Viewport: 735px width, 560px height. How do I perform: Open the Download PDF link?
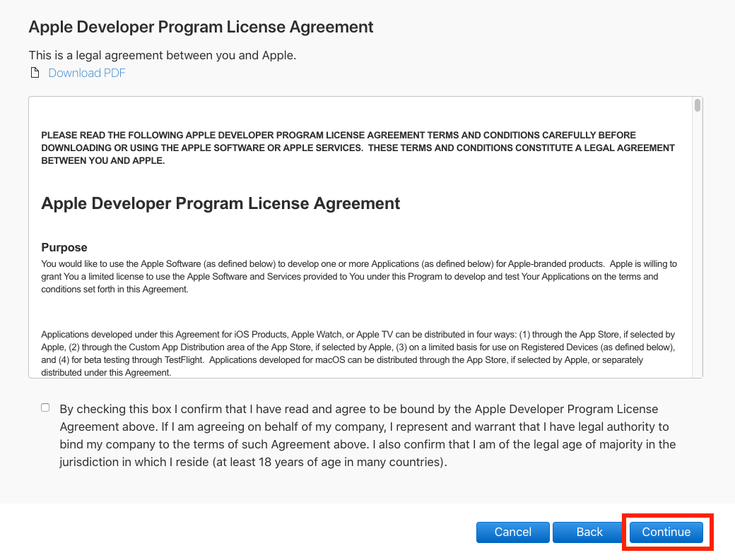pyautogui.click(x=86, y=73)
